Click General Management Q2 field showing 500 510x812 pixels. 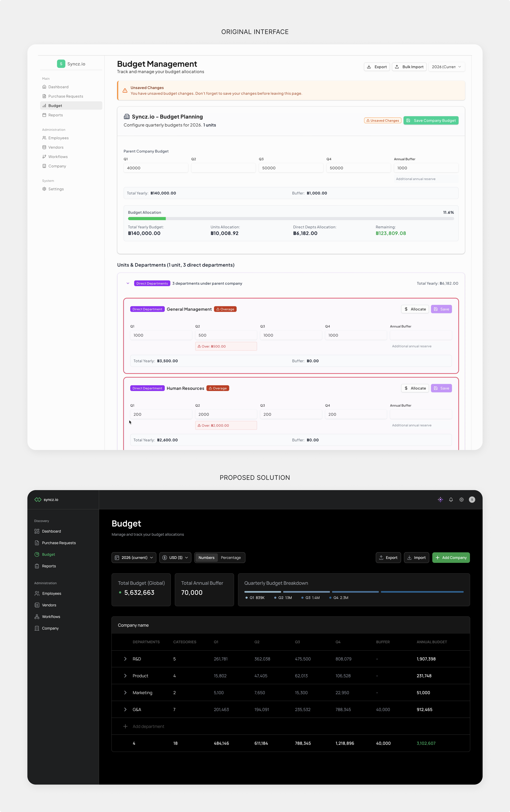[x=226, y=335]
